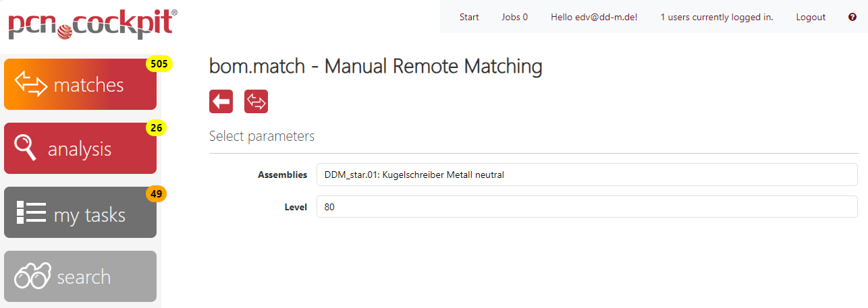Click the 505 matches count badge
This screenshot has height=308, width=868.
click(159, 64)
